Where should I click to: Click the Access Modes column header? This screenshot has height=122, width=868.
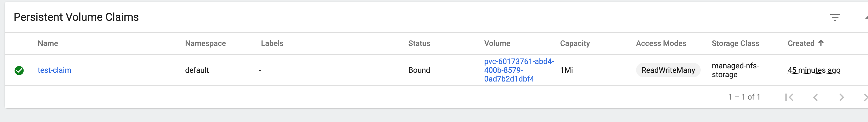661,43
